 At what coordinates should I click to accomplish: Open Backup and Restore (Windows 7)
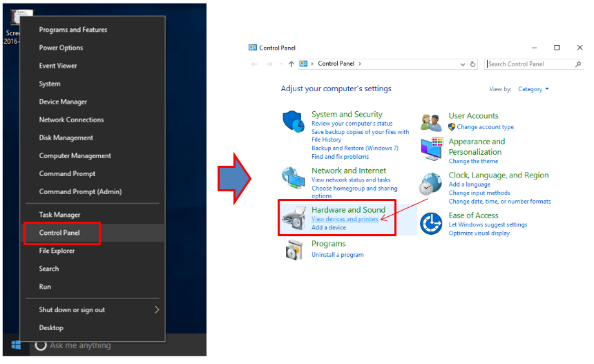354,148
